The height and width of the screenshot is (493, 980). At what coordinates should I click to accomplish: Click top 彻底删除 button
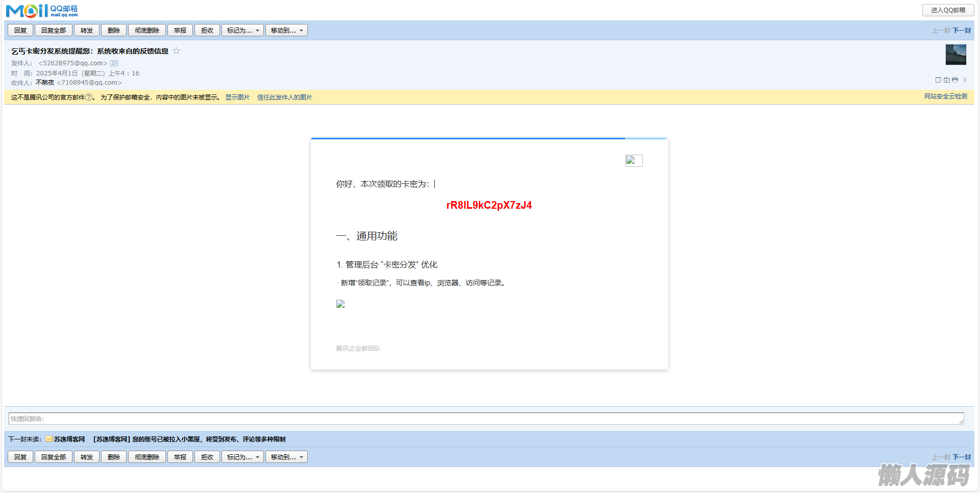pos(146,31)
